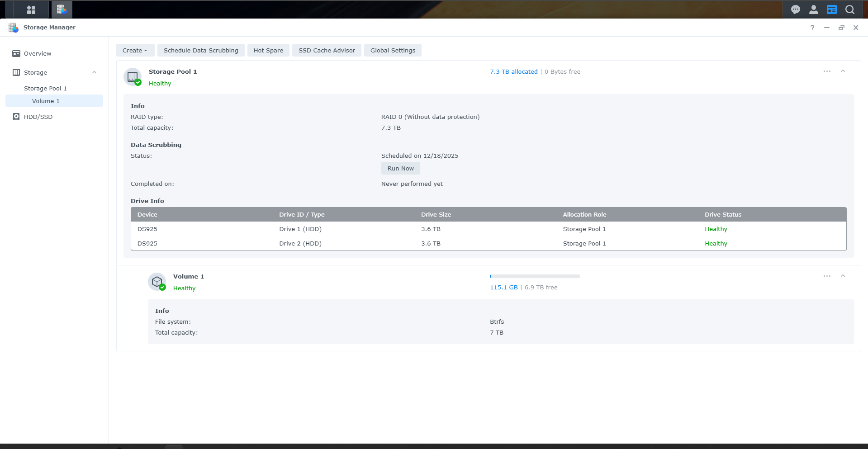
Task: Open the Create dropdown menu
Action: (135, 50)
